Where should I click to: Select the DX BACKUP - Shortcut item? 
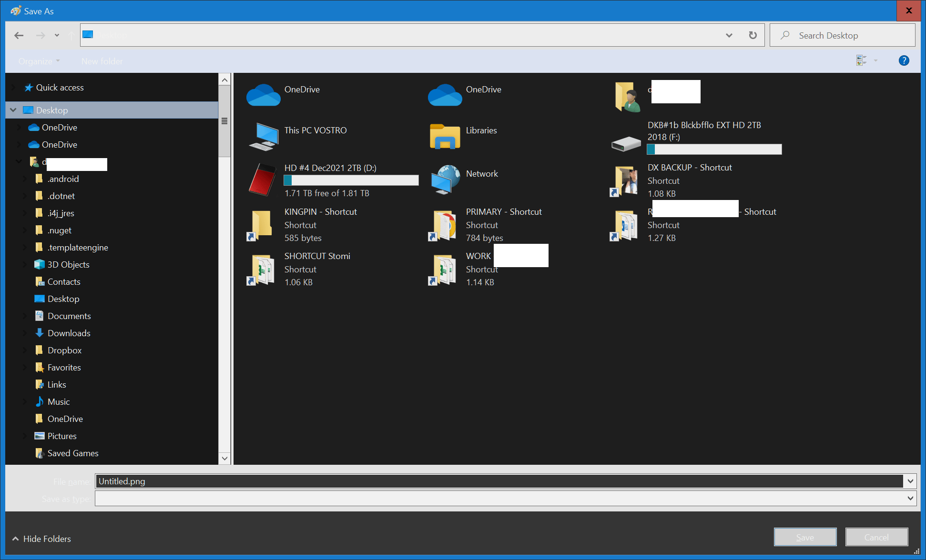(x=625, y=180)
